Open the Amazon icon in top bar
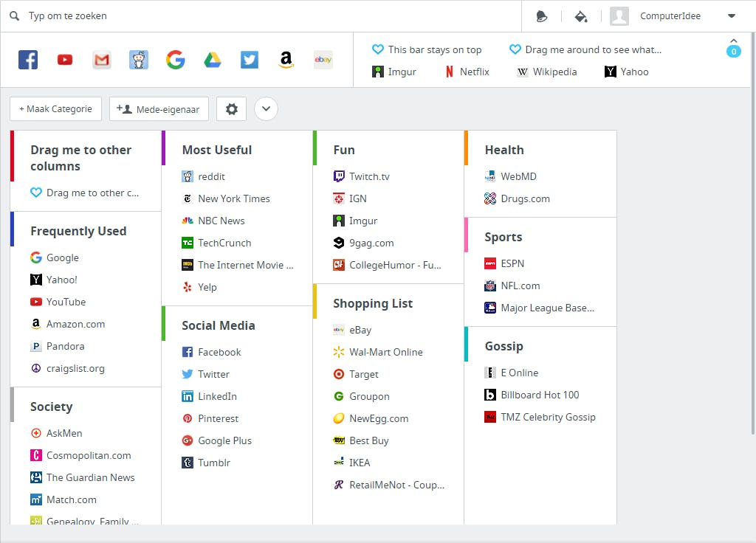 coord(286,60)
